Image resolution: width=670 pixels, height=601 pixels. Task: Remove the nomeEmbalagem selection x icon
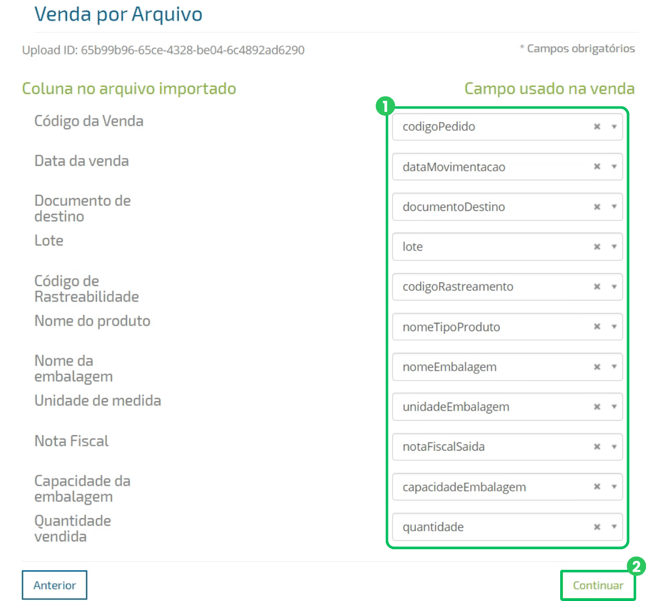(597, 367)
